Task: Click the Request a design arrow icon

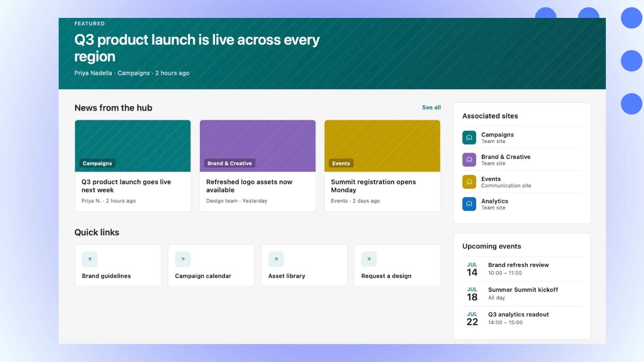Action: 369,259
